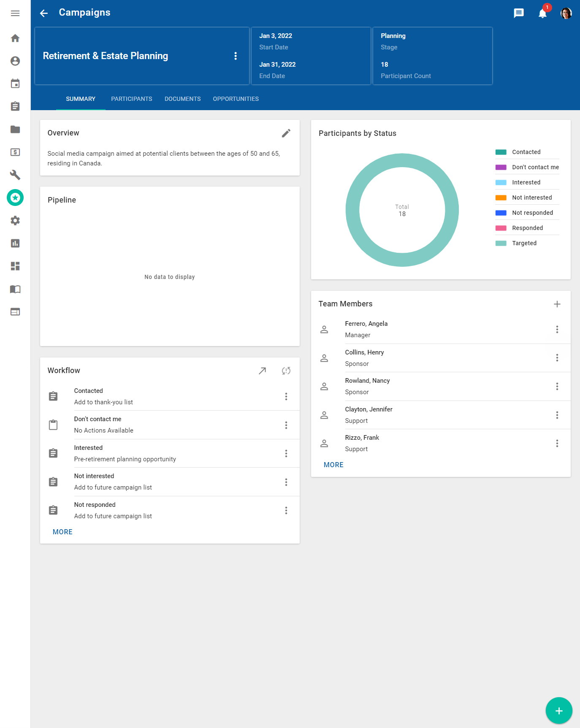Add a team member with plus icon
Screen dimensions: 580x728
(x=557, y=304)
